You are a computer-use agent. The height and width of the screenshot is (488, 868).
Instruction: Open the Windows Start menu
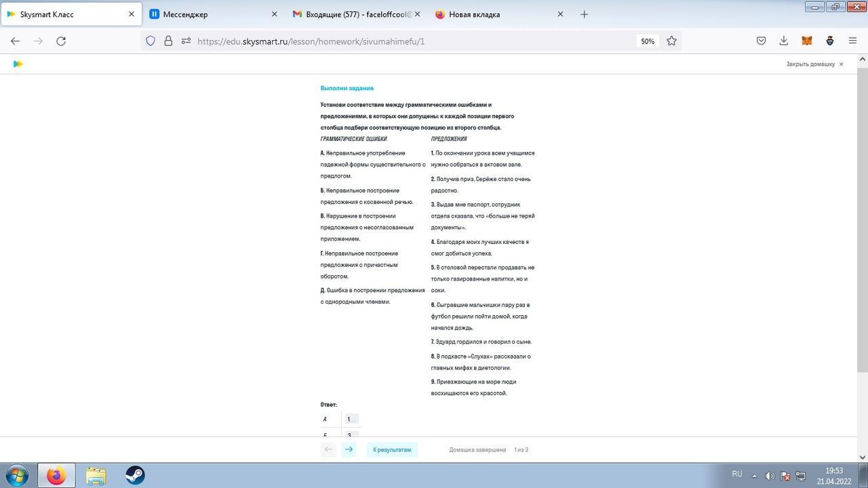(x=16, y=475)
